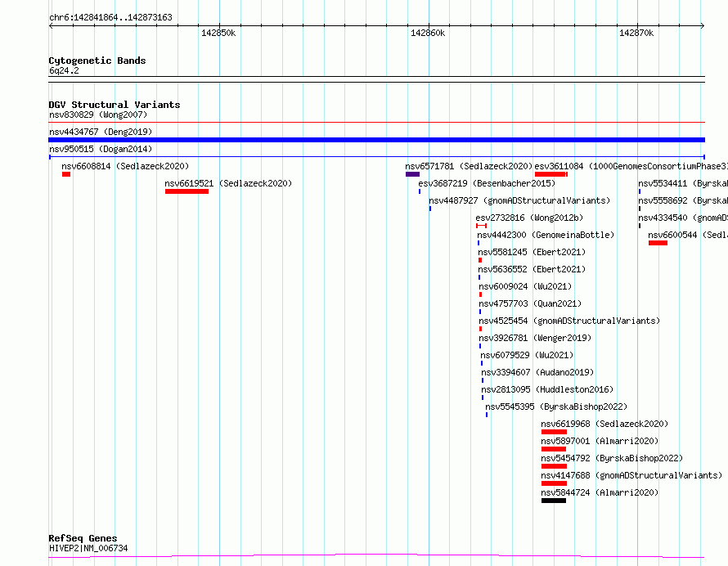Click the thick blue nsv4434767 variant bar
728x566 pixels.
click(376, 140)
